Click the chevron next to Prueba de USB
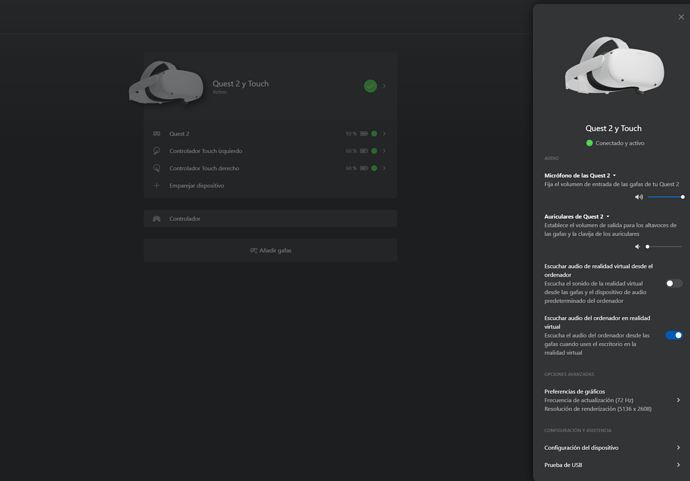 [678, 465]
